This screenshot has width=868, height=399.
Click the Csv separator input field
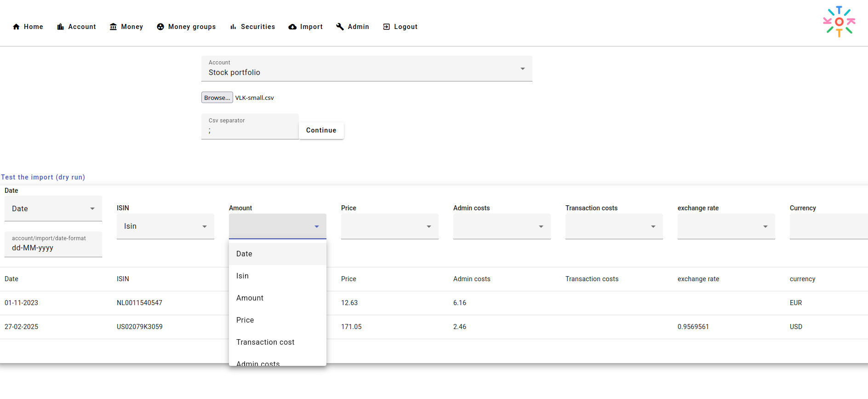point(250,127)
